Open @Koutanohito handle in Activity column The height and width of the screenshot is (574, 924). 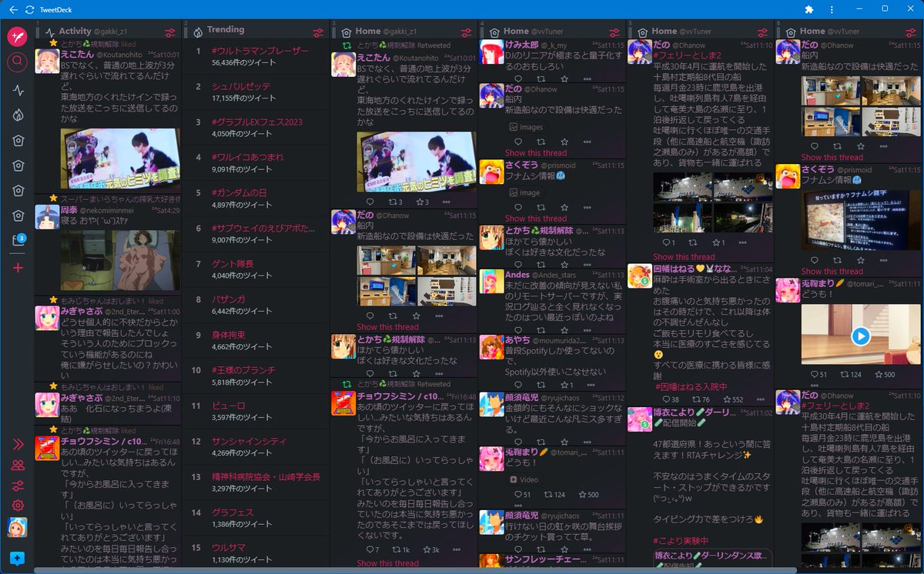[121, 56]
